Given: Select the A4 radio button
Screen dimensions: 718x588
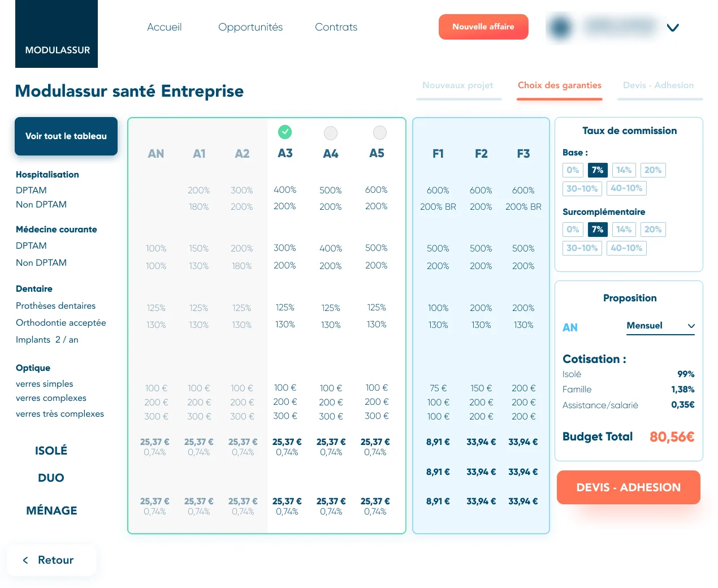Looking at the screenshot, I should [x=331, y=133].
